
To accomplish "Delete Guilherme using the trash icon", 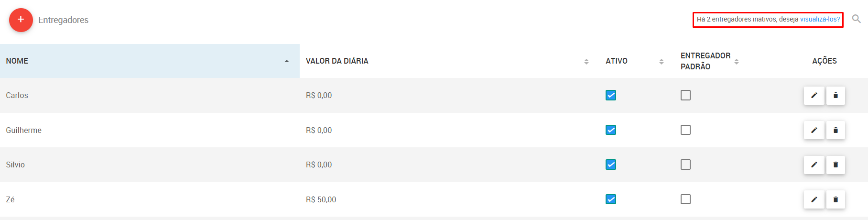I will click(x=835, y=130).
